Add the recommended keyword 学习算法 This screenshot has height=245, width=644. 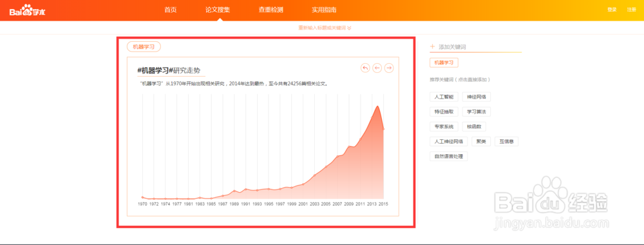pos(477,112)
